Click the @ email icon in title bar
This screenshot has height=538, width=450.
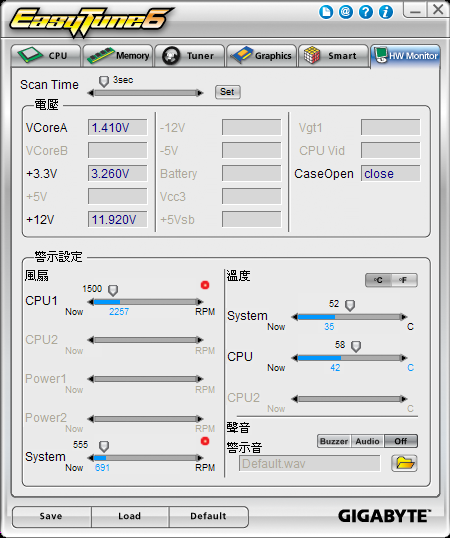346,12
